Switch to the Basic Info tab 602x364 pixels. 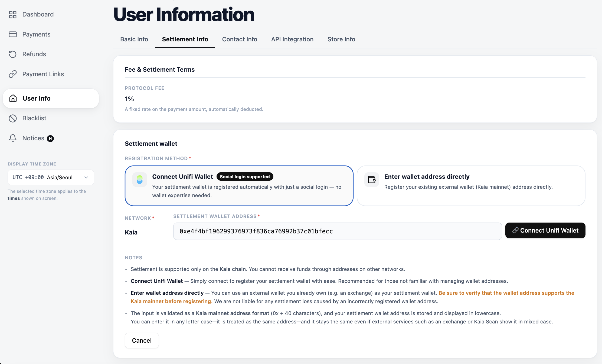[x=134, y=39]
